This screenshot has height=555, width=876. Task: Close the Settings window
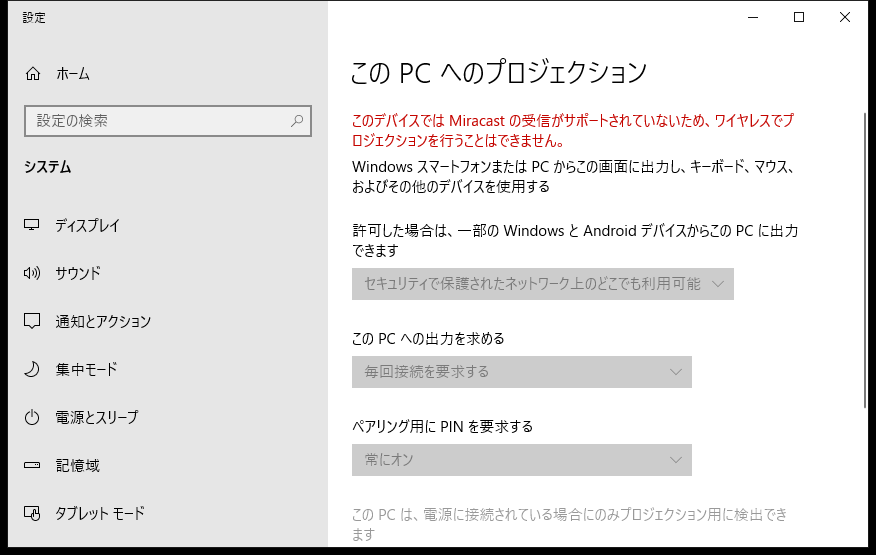pyautogui.click(x=845, y=17)
